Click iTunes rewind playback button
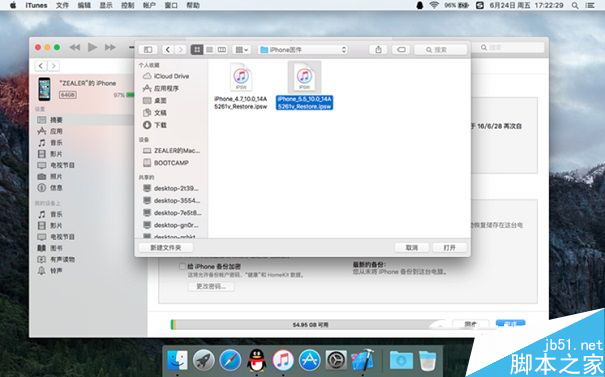The height and width of the screenshot is (377, 605). [74, 47]
